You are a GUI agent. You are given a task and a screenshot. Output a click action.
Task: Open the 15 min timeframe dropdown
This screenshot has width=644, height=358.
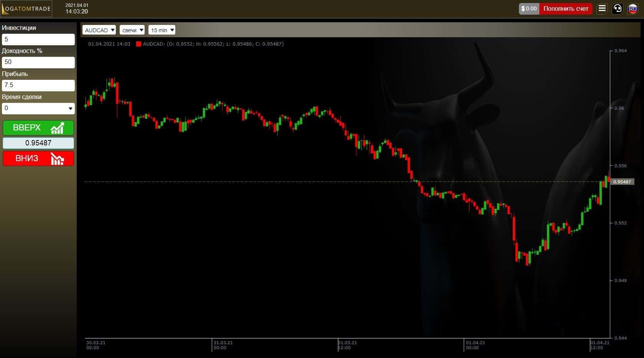pos(161,30)
